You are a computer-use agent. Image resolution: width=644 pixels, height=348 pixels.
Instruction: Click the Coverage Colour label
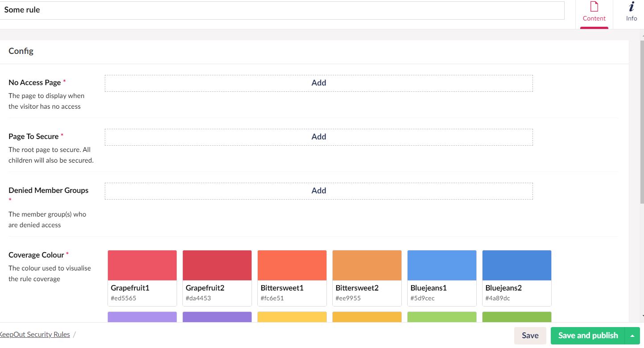tap(36, 255)
